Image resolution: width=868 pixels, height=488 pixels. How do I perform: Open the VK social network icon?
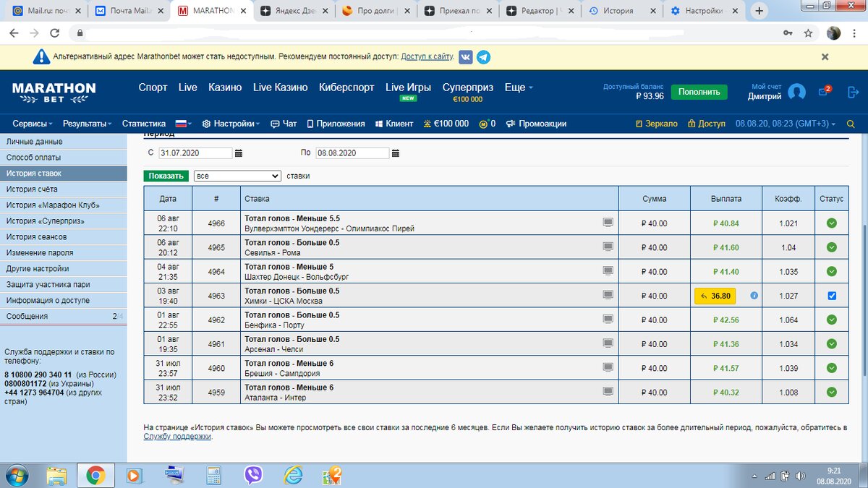[x=466, y=57]
